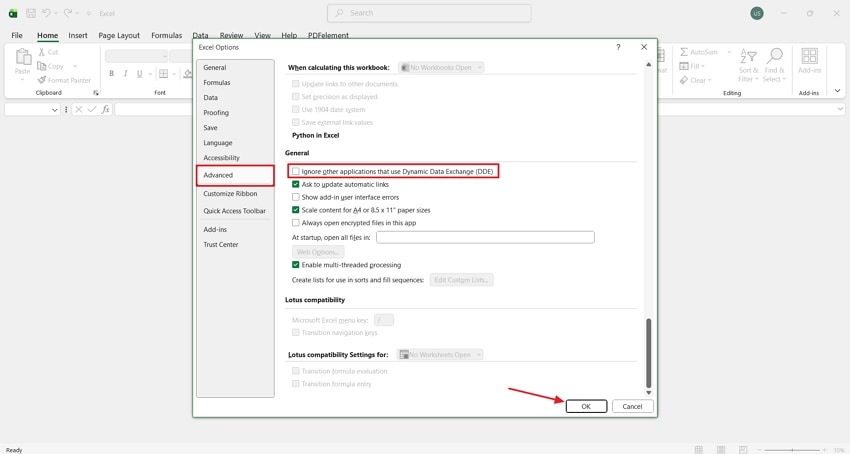Image resolution: width=850 pixels, height=454 pixels.
Task: Check Always open encrypted files in this app
Action: (295, 223)
